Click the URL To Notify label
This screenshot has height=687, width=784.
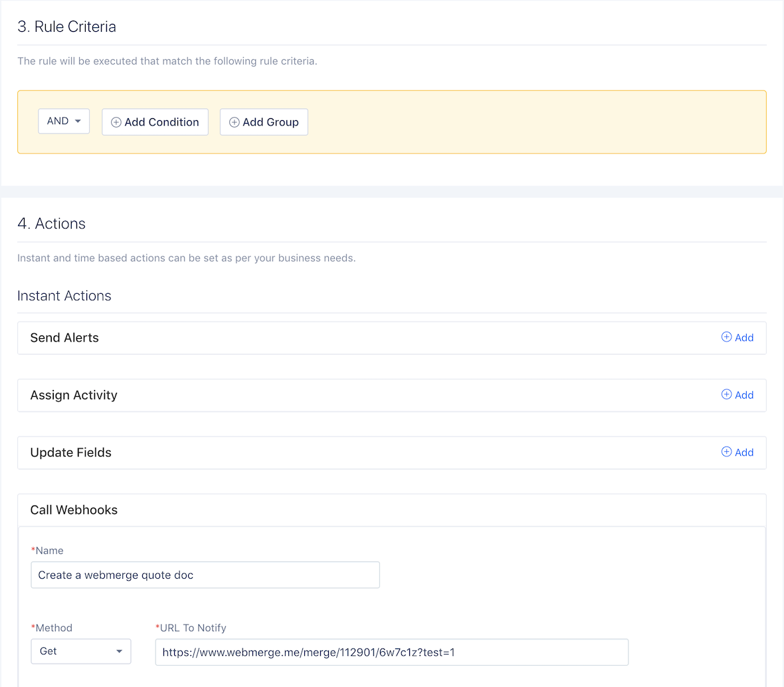point(191,628)
